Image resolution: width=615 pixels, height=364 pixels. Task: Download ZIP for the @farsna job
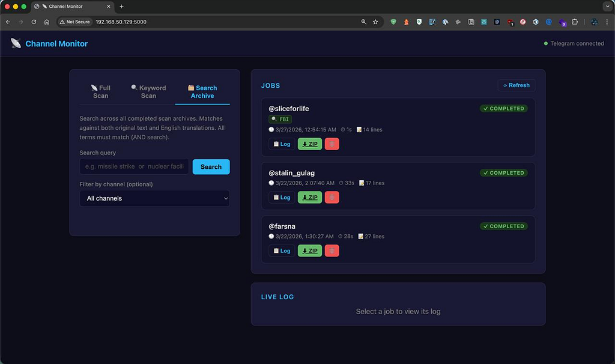click(x=310, y=250)
